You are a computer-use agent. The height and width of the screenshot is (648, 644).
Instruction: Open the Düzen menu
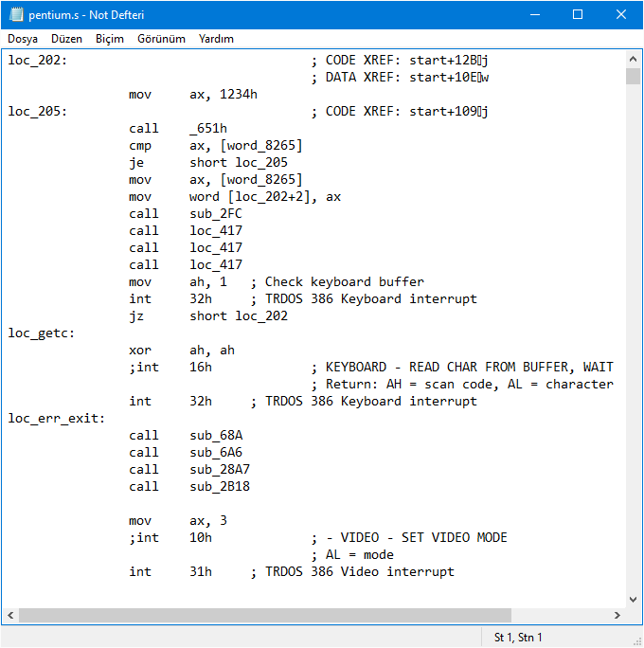pyautogui.click(x=66, y=39)
